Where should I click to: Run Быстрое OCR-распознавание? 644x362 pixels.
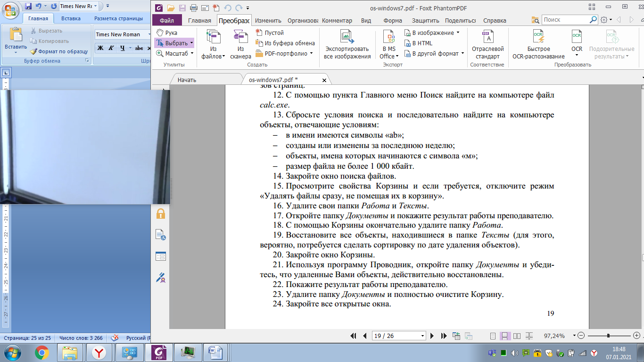[x=538, y=44]
